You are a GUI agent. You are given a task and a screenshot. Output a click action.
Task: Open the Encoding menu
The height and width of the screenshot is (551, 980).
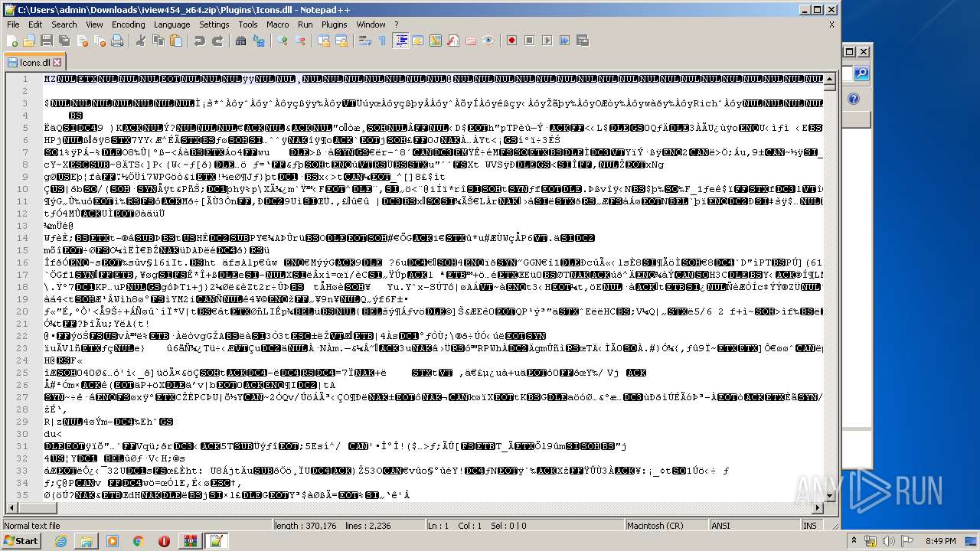[x=129, y=24]
